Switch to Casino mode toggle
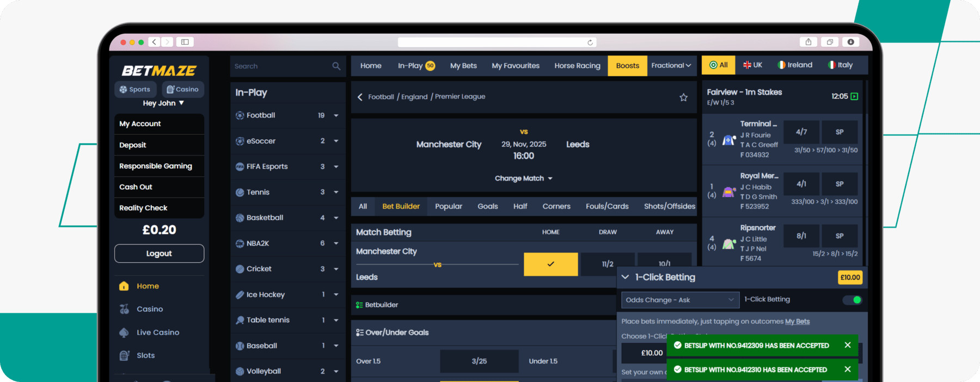This screenshot has height=382, width=980. pos(182,89)
